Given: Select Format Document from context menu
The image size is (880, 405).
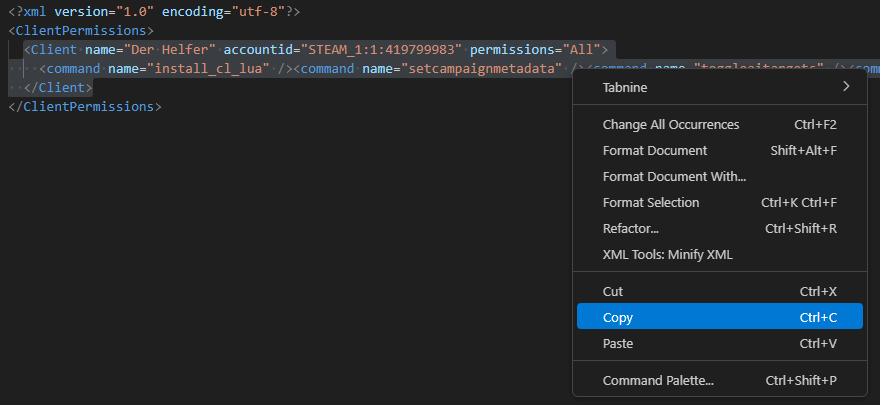Looking at the screenshot, I should click(654, 151).
